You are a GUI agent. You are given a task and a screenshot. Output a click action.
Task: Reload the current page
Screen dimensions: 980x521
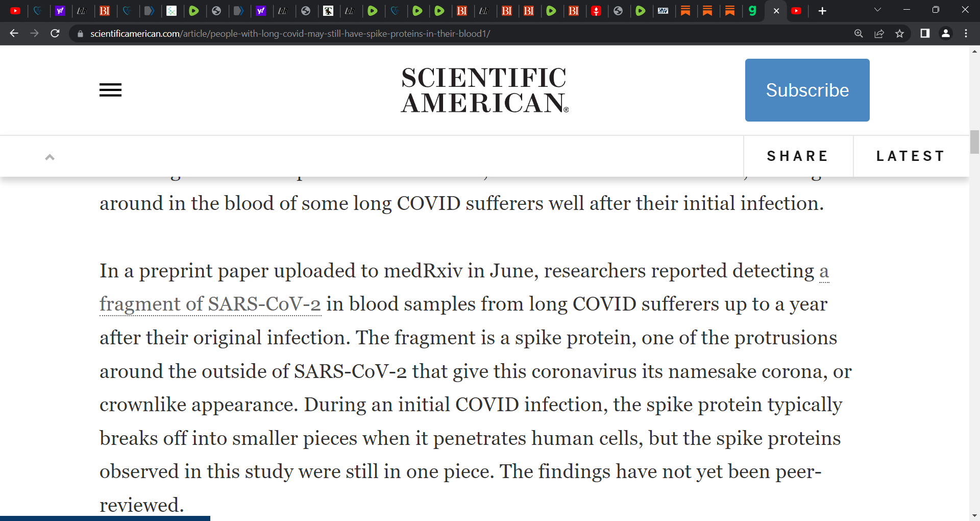click(x=55, y=34)
